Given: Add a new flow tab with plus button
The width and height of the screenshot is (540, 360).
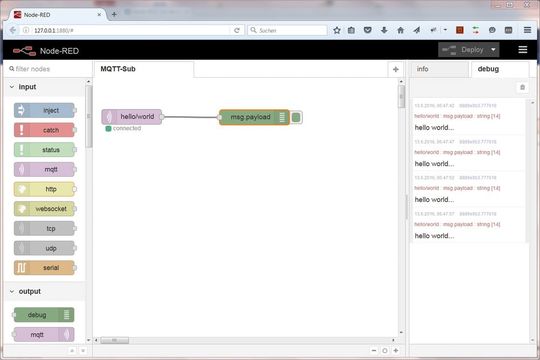Looking at the screenshot, I should tap(396, 69).
